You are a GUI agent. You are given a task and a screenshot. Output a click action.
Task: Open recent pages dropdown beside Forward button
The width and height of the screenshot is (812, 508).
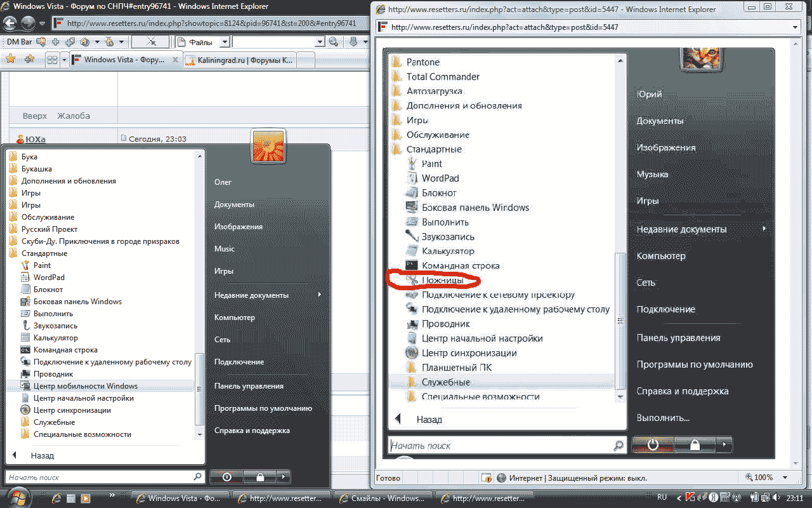click(42, 23)
